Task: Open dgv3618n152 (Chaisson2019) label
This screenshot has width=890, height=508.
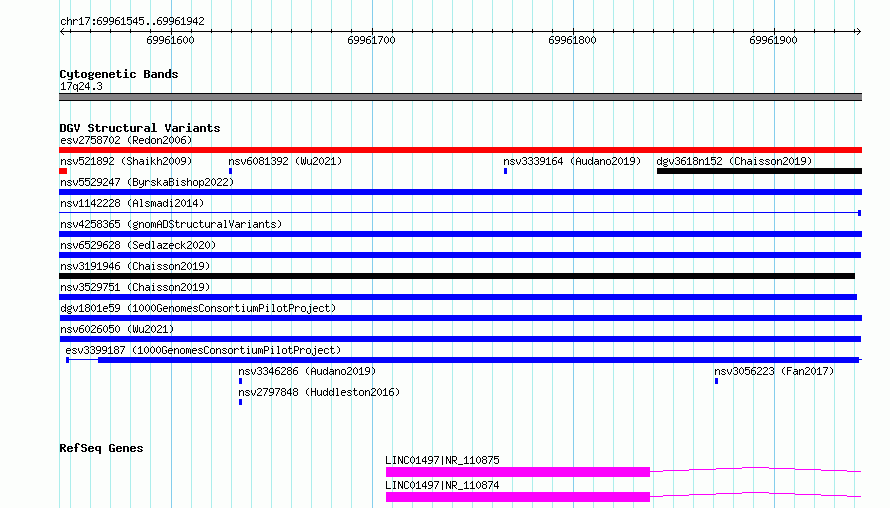Action: 734,161
